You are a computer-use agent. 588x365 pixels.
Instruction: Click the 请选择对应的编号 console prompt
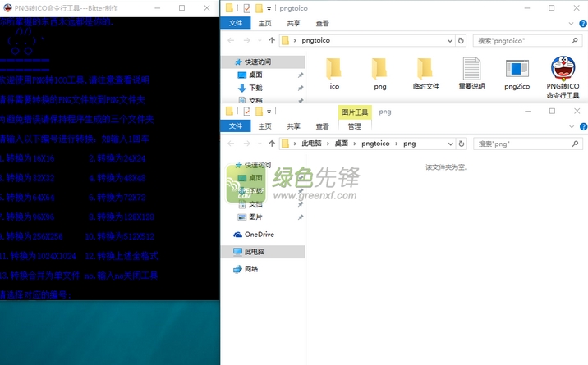tap(35, 295)
